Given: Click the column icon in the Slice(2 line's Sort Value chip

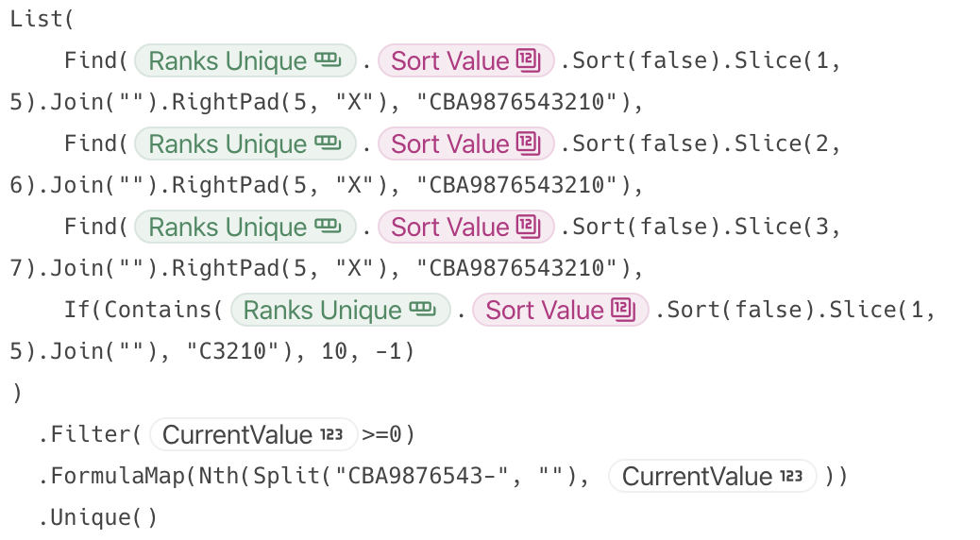Looking at the screenshot, I should point(528,144).
